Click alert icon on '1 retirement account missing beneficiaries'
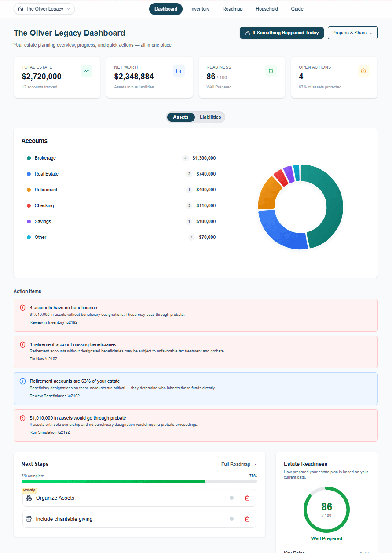This screenshot has width=392, height=553. click(23, 344)
